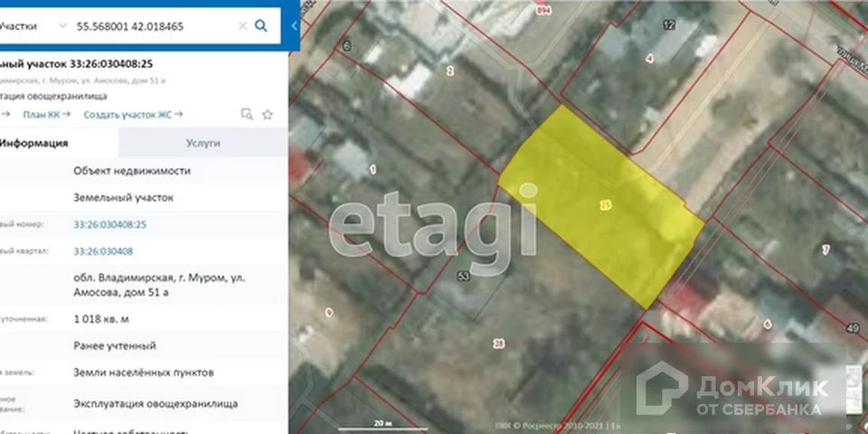Select the Ранее учтенный status text
This screenshot has height=434, width=868.
tap(115, 345)
